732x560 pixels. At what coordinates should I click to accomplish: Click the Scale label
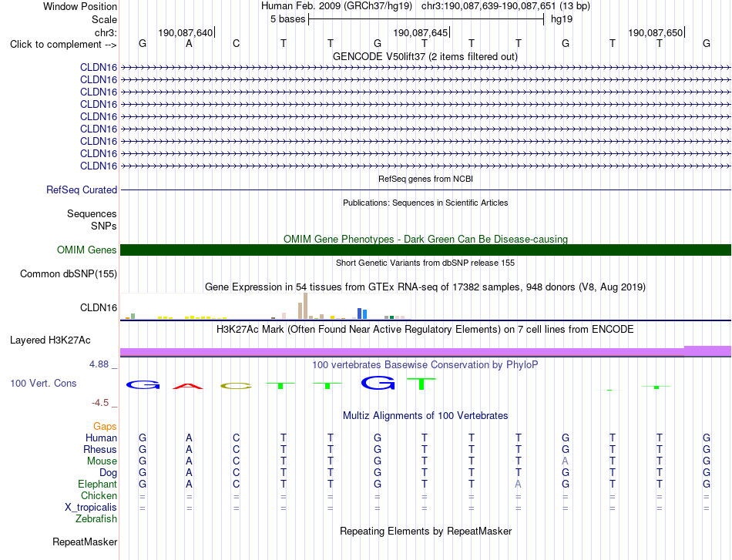coord(104,19)
